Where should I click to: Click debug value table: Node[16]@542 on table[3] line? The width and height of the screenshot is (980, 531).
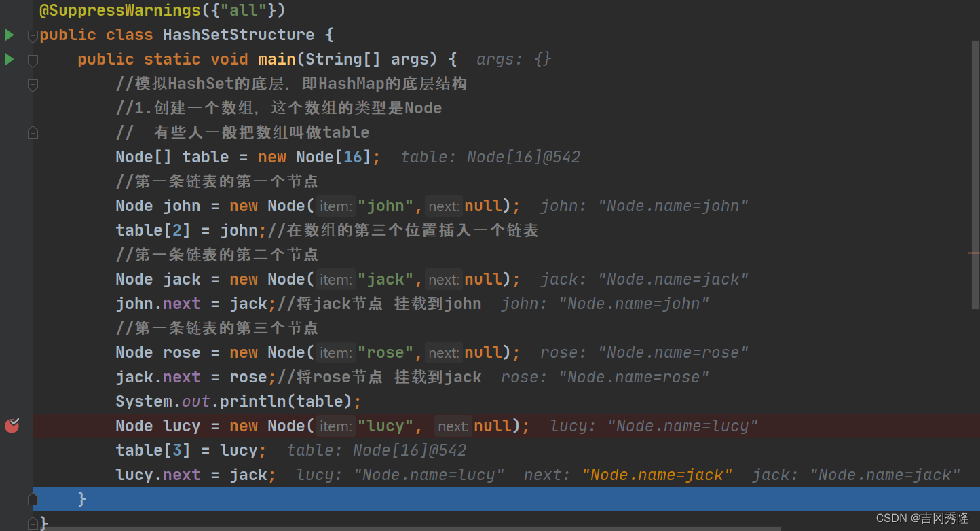(377, 450)
